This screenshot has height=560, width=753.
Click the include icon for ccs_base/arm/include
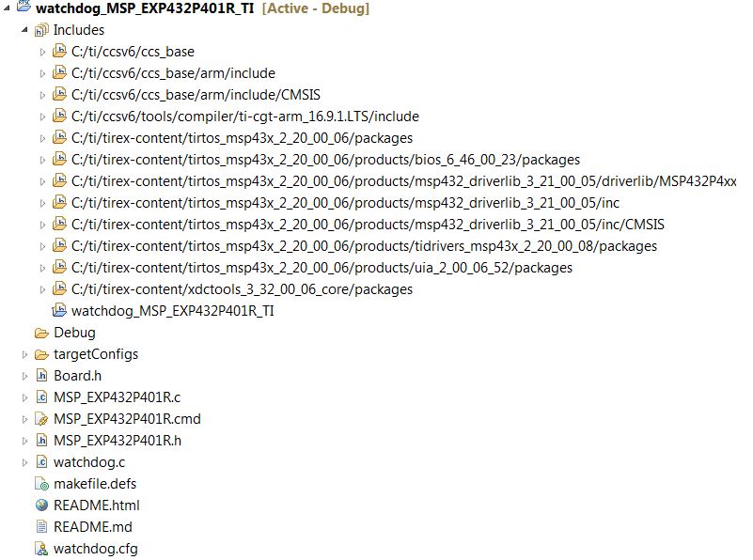[59, 72]
